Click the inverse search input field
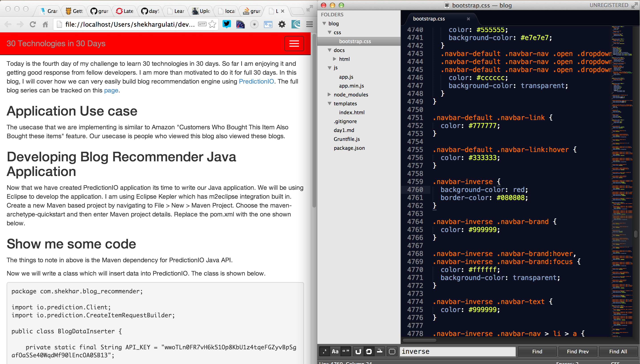The image size is (640, 364). pos(458,352)
